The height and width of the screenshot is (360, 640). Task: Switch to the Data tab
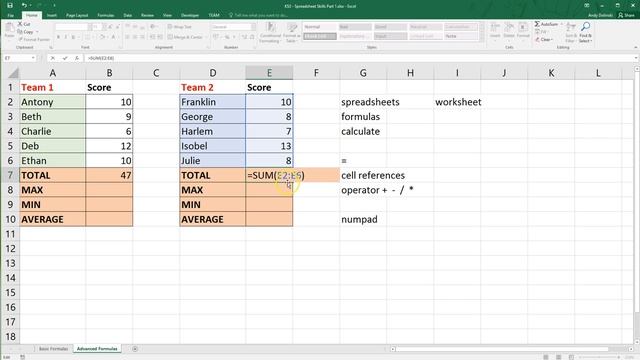click(128, 15)
